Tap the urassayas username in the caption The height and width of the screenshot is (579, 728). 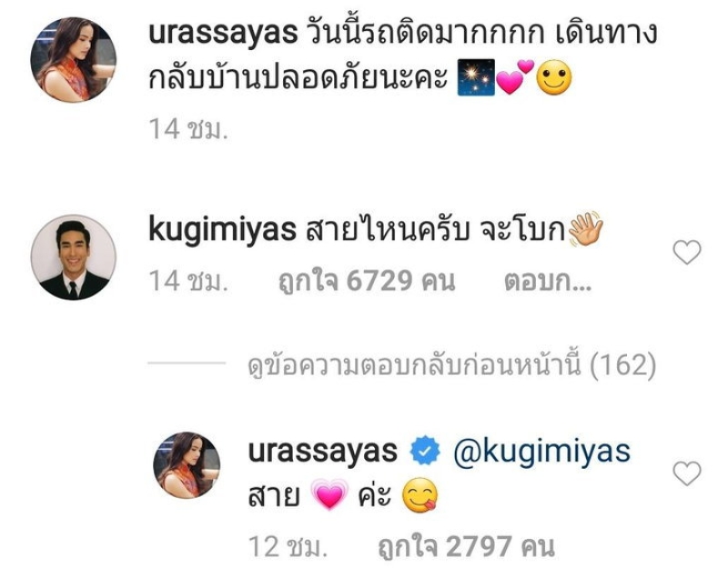pos(223,34)
